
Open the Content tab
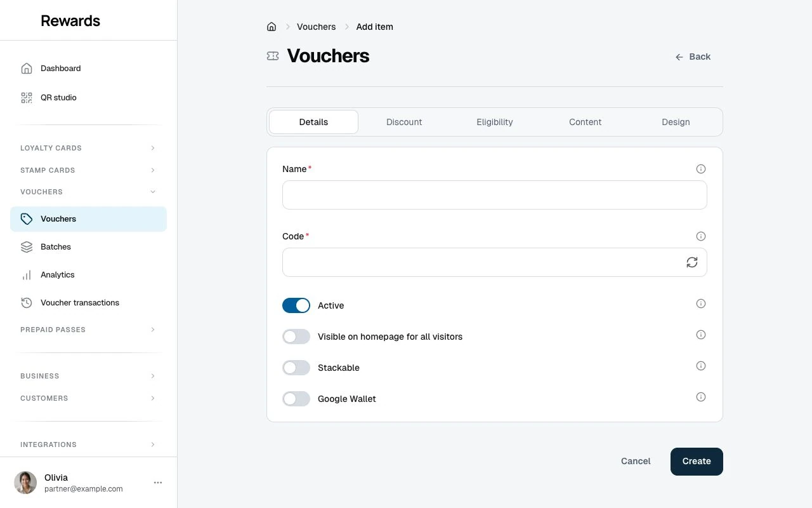pos(585,122)
